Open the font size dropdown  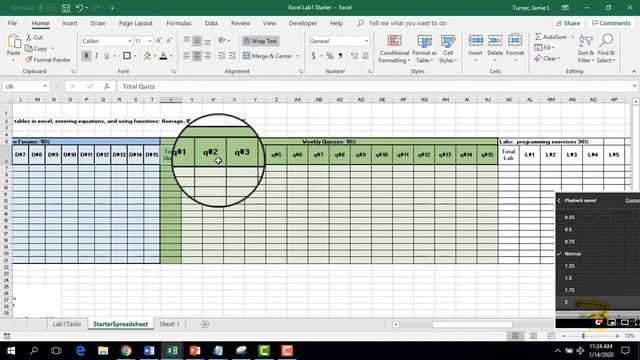coord(150,41)
